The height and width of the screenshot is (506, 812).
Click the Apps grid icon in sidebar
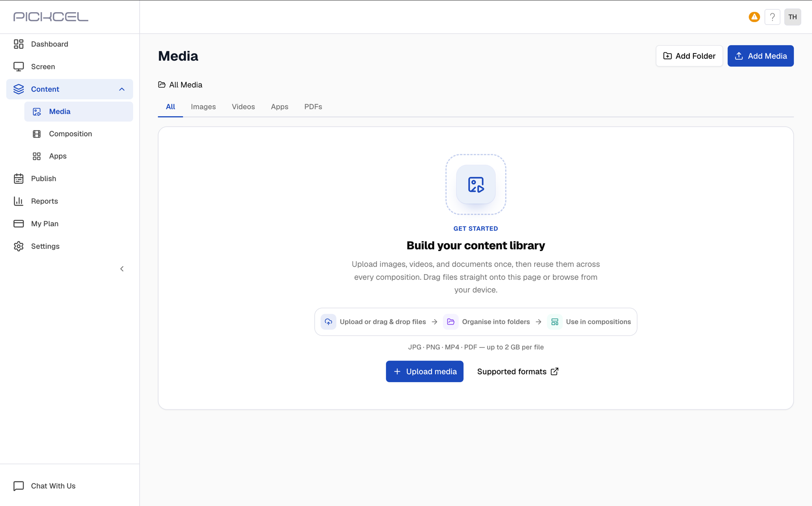click(37, 156)
